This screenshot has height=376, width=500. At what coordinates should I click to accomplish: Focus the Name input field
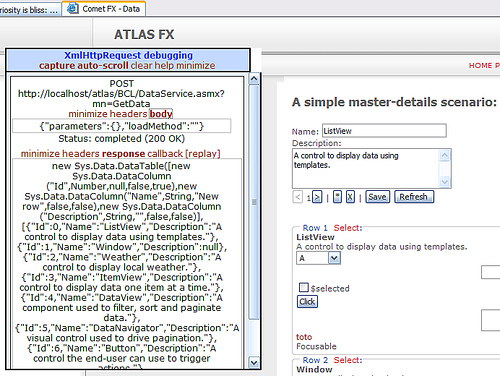pyautogui.click(x=384, y=131)
